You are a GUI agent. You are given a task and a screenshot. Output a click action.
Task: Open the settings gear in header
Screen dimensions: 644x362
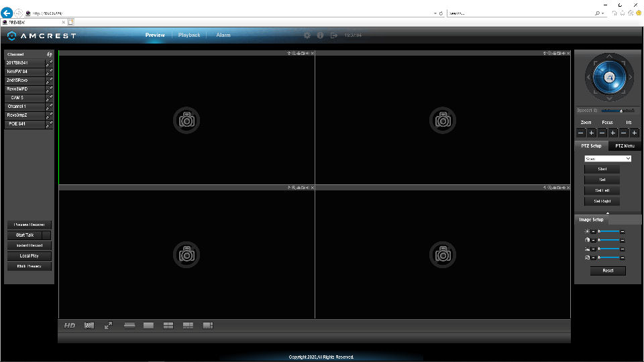click(307, 36)
